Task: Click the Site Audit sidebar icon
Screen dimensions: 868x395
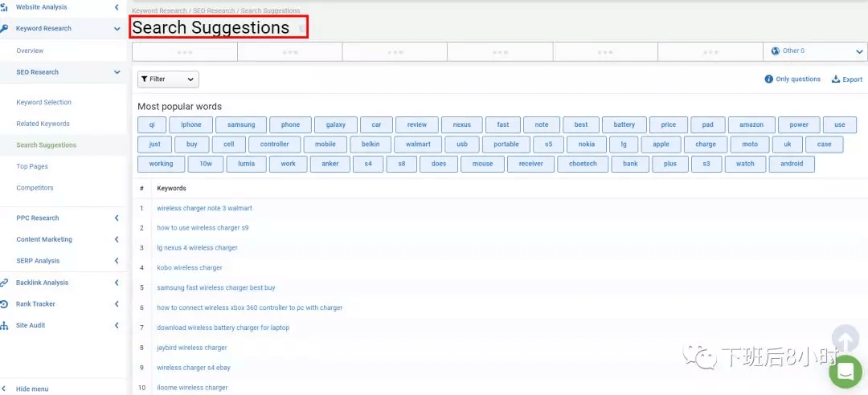Action: coord(5,325)
